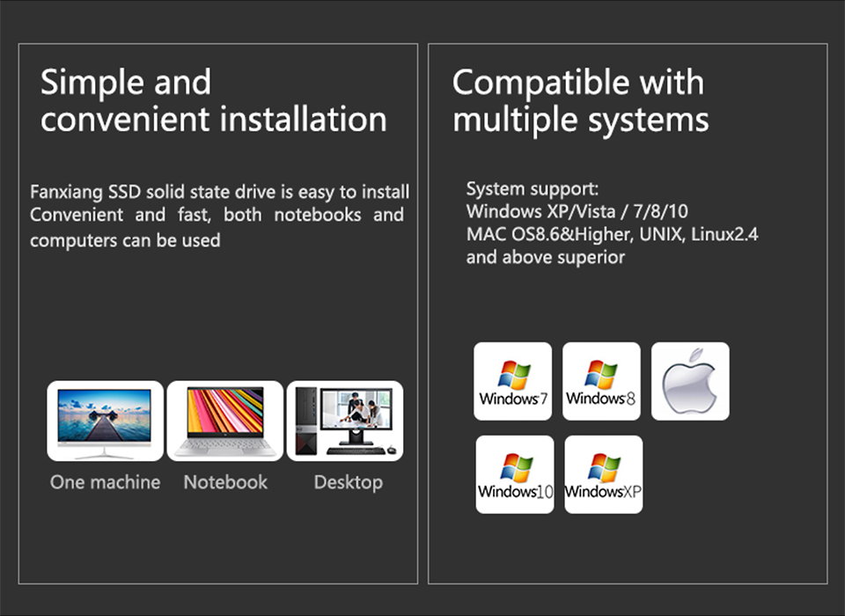Click the Windows XP logo tile
This screenshot has width=845, height=616.
click(604, 474)
